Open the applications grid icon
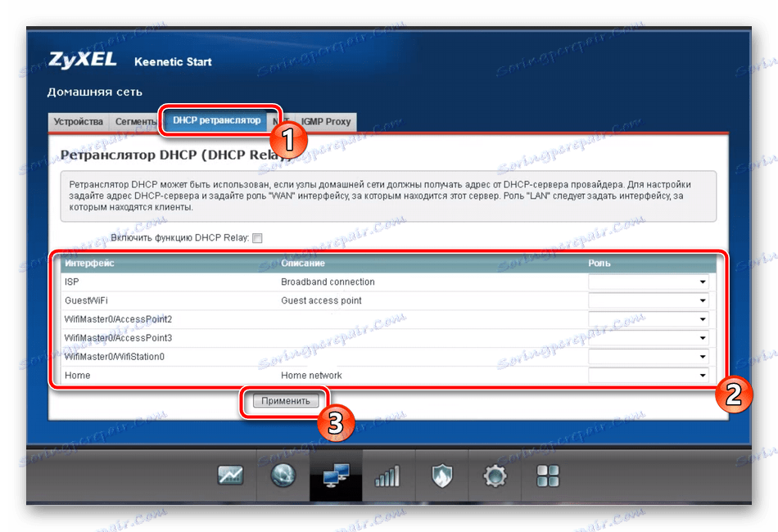The height and width of the screenshot is (532, 778). pyautogui.click(x=548, y=476)
